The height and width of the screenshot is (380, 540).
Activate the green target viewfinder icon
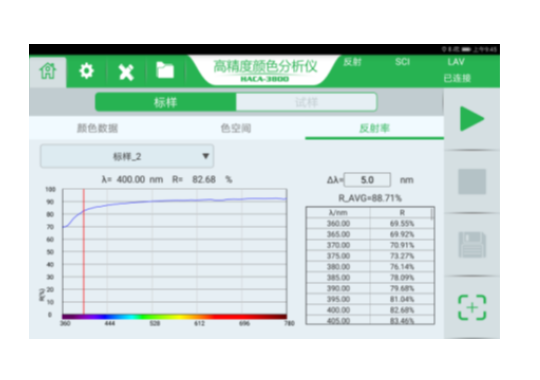coord(472,307)
